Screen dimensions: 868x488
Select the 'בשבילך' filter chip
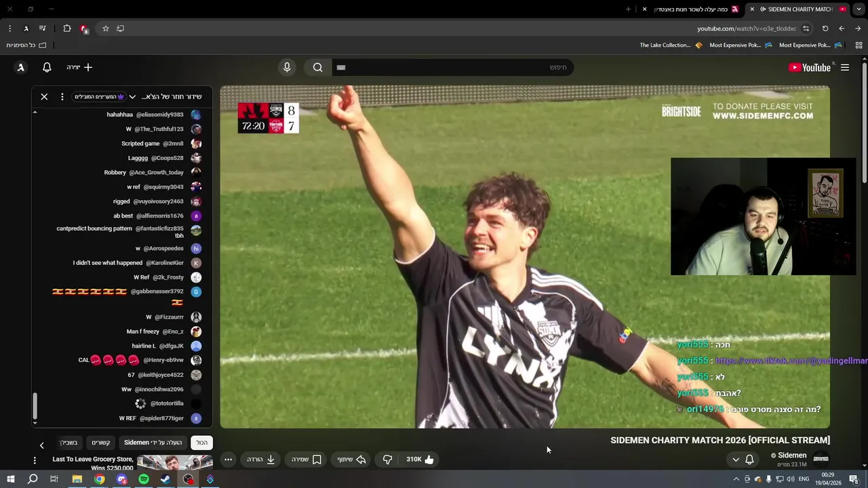coord(68,443)
